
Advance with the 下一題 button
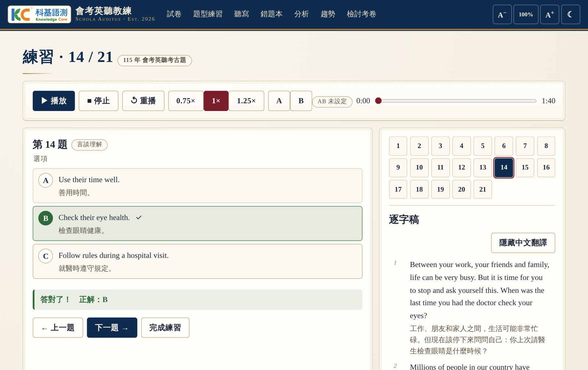[x=112, y=327]
